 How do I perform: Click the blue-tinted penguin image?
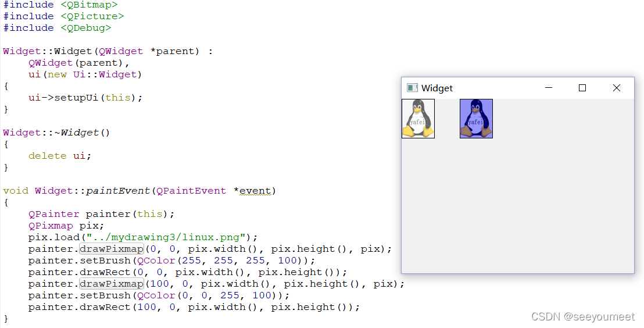tap(476, 119)
